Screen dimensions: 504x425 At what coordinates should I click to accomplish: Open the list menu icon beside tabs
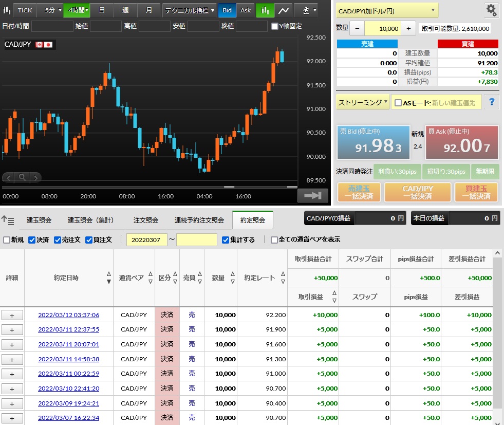8,220
